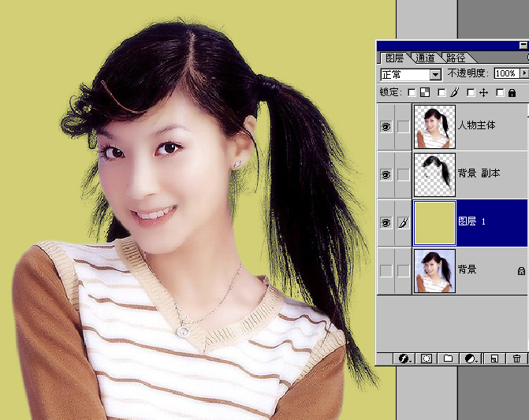Show the 背景 layer visibility box
The image size is (529, 420).
[386, 270]
